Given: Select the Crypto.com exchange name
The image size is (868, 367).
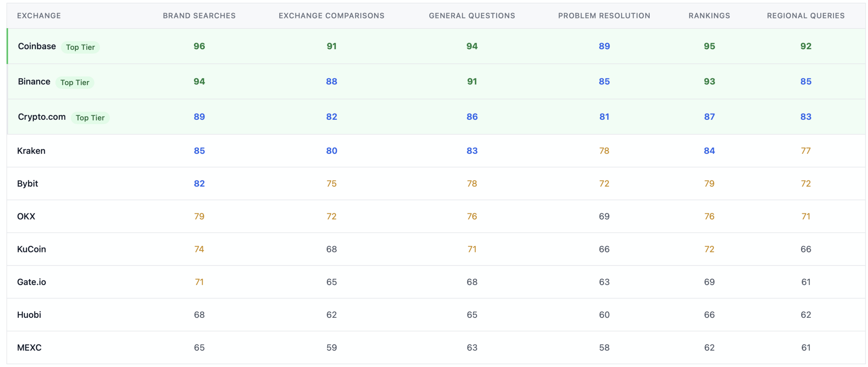Looking at the screenshot, I should pos(42,117).
